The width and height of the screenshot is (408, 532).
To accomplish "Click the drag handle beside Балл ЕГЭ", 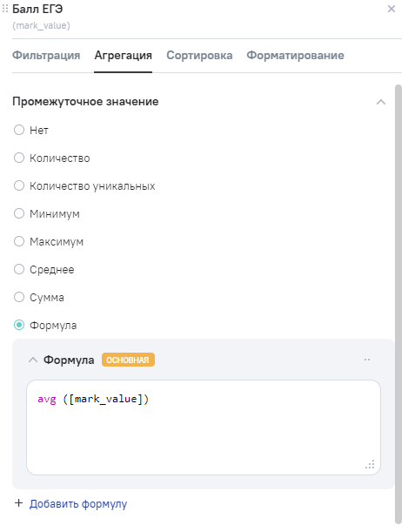I will (5, 9).
